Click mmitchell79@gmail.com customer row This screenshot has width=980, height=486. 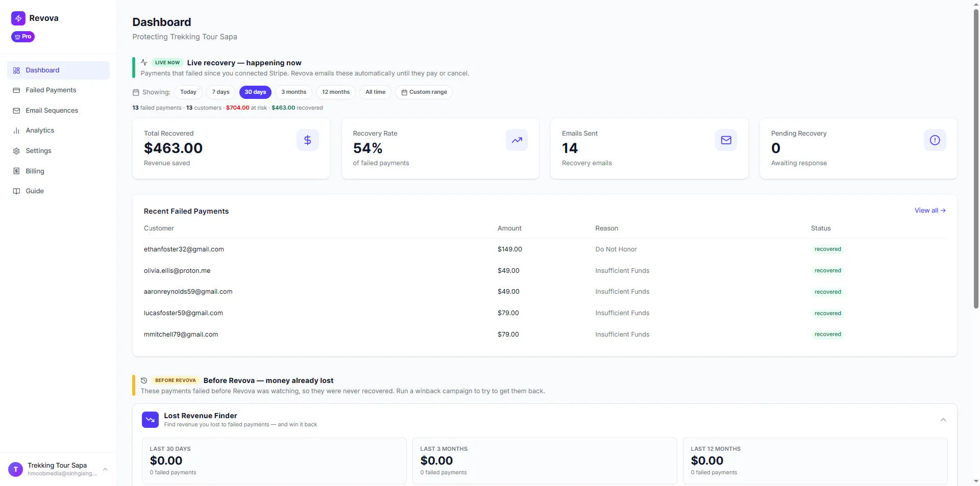(x=545, y=335)
